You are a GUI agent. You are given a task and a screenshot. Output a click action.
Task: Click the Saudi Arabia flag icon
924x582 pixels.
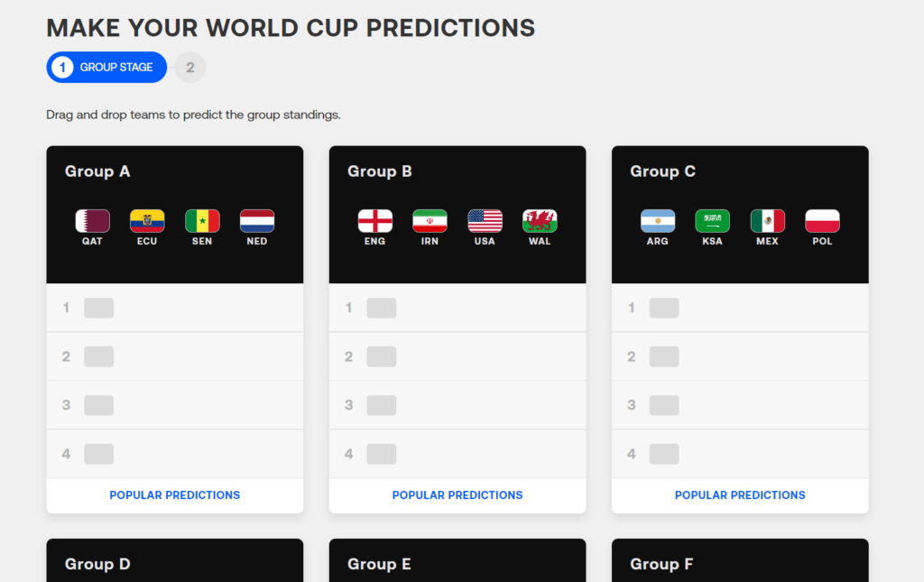point(713,221)
